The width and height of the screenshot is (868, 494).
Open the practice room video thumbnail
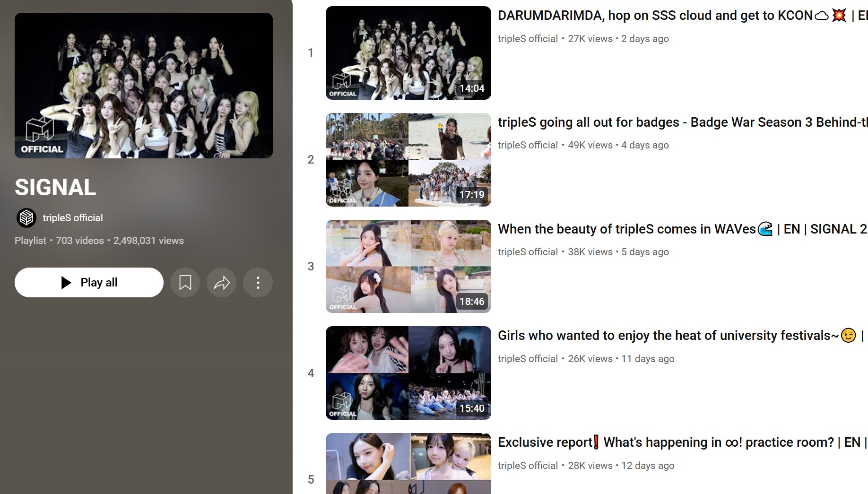(x=408, y=464)
